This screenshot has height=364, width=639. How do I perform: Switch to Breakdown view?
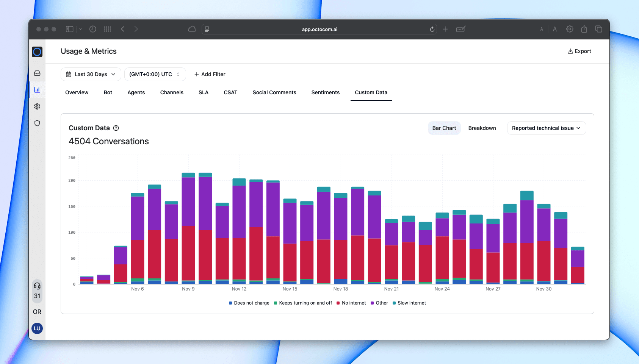pos(482,128)
